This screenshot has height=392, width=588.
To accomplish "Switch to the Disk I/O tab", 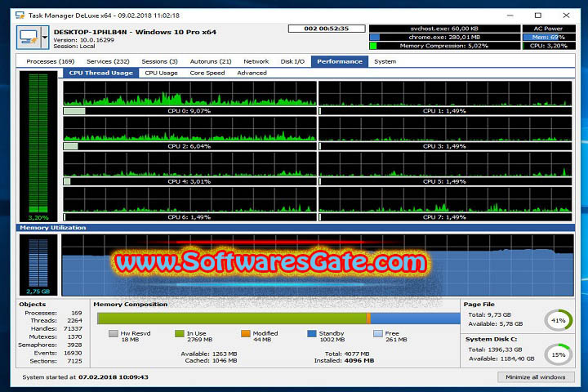I will tap(292, 61).
